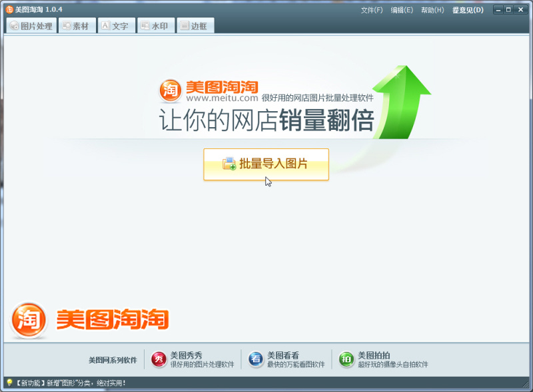Click the 美图拍拍 green icon
This screenshot has width=533, height=392.
[346, 359]
